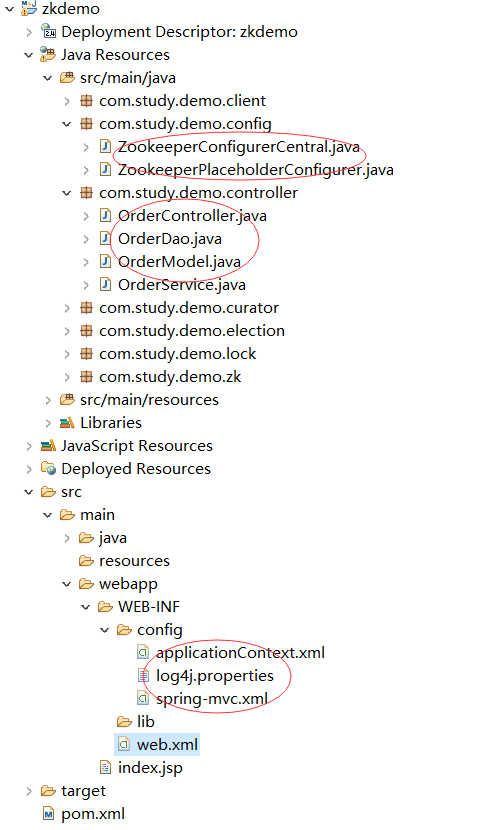The image size is (489, 830).
Task: Select the JavaScript Resources label
Action: tap(137, 446)
